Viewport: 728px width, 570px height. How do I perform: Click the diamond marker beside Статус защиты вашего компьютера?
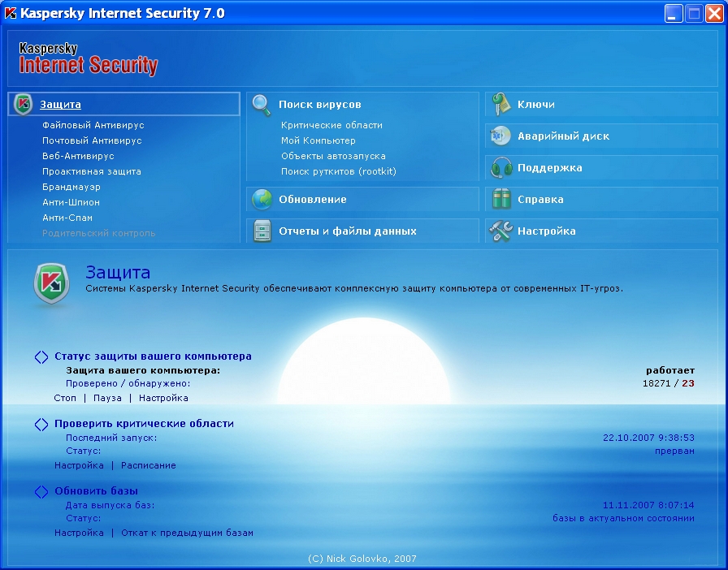pos(41,357)
